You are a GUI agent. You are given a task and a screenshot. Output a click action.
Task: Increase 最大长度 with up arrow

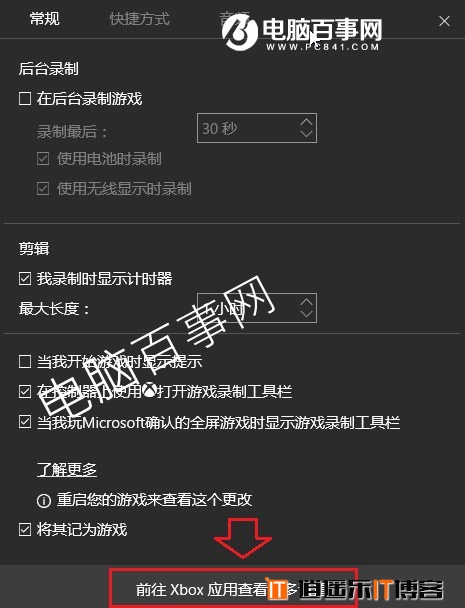306,302
